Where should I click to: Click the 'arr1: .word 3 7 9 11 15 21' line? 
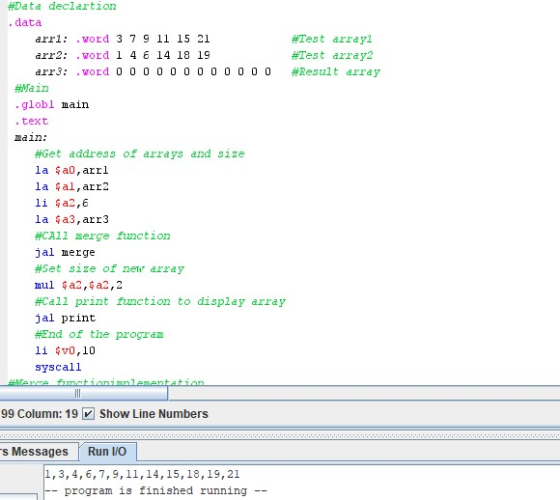coord(122,39)
